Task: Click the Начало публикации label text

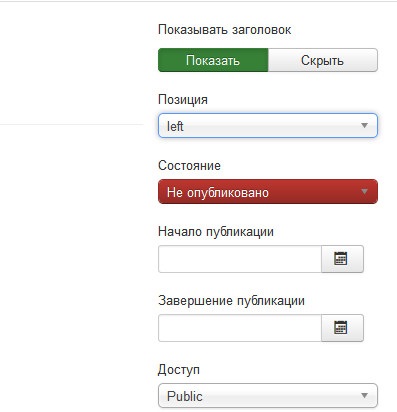Action: point(216,231)
